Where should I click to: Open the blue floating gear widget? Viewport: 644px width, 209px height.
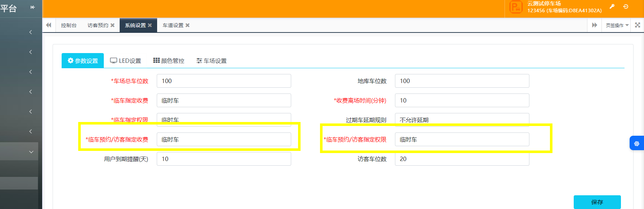636,144
